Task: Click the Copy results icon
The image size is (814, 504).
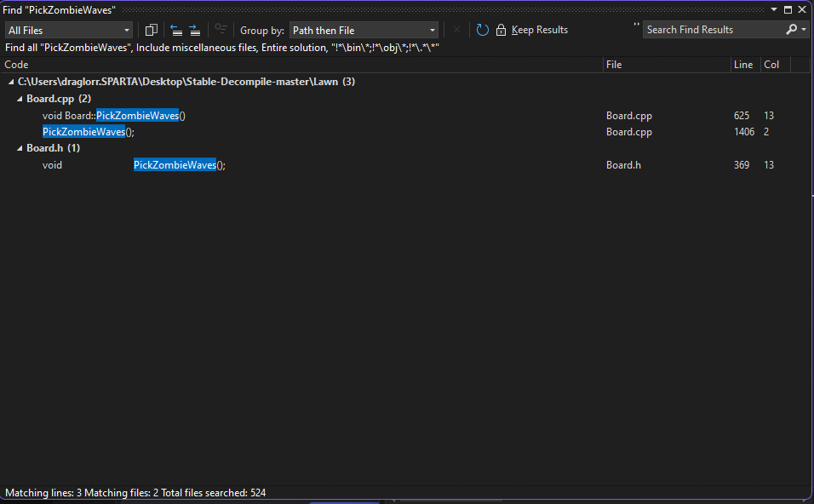Action: (x=151, y=30)
